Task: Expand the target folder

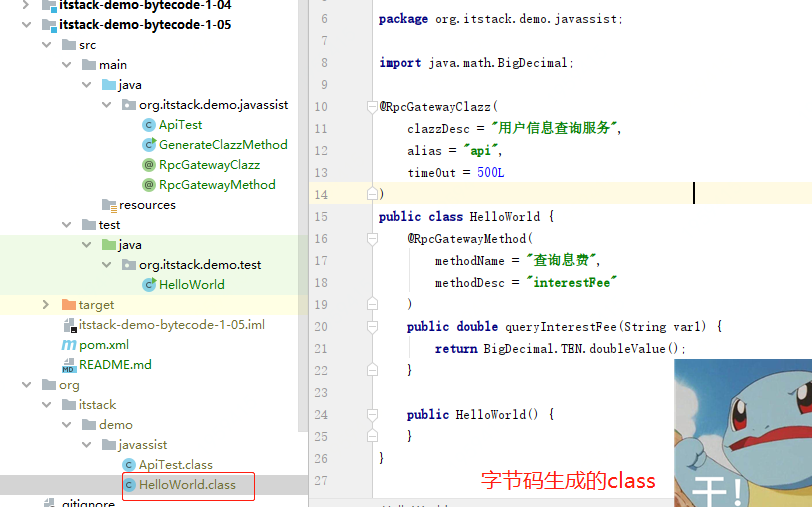Action: coord(46,305)
